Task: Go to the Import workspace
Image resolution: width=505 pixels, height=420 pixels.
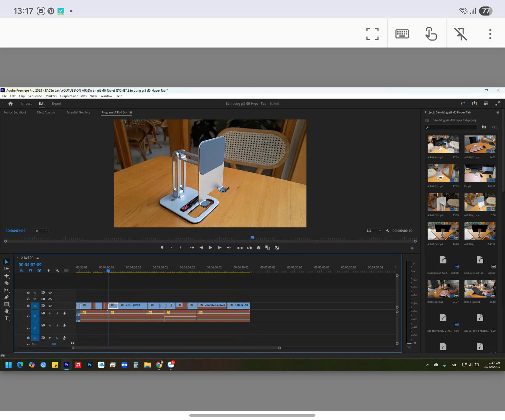Action: click(x=26, y=103)
